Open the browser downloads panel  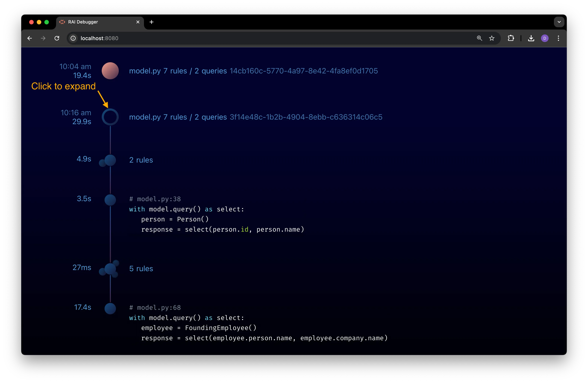(531, 38)
